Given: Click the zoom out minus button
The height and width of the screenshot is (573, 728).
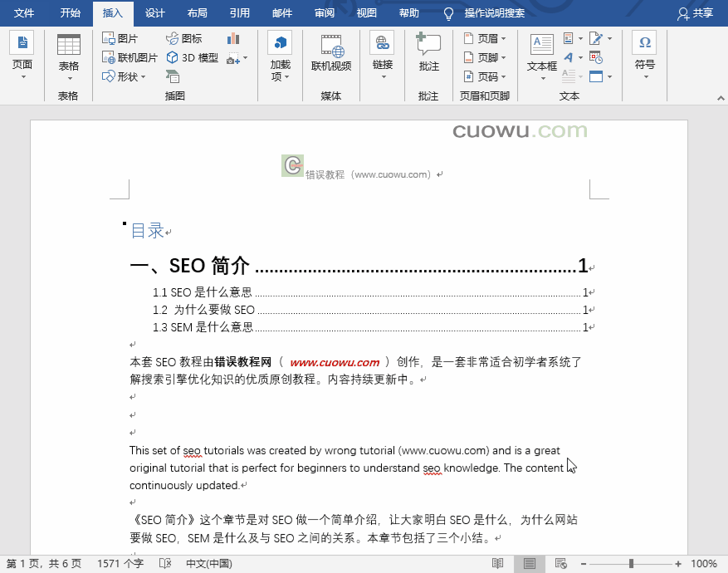Looking at the screenshot, I should click(583, 564).
